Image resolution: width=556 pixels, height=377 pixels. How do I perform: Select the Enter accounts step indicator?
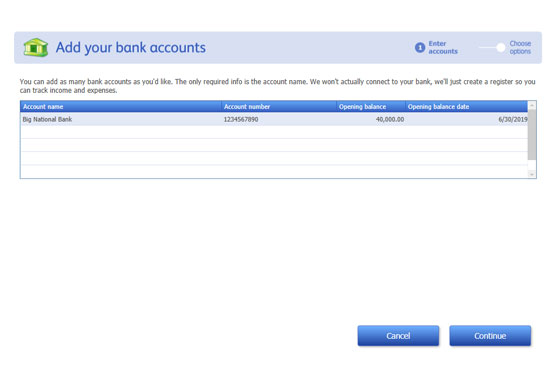(420, 48)
